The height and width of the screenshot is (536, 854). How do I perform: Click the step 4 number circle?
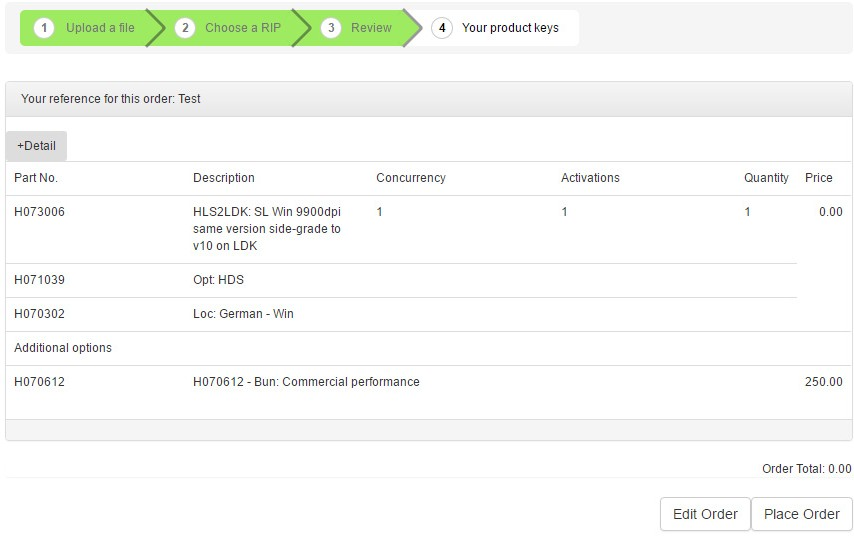(442, 28)
